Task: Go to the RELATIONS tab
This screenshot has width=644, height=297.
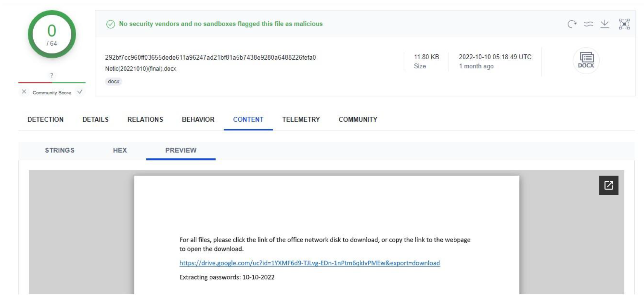Action: click(145, 120)
